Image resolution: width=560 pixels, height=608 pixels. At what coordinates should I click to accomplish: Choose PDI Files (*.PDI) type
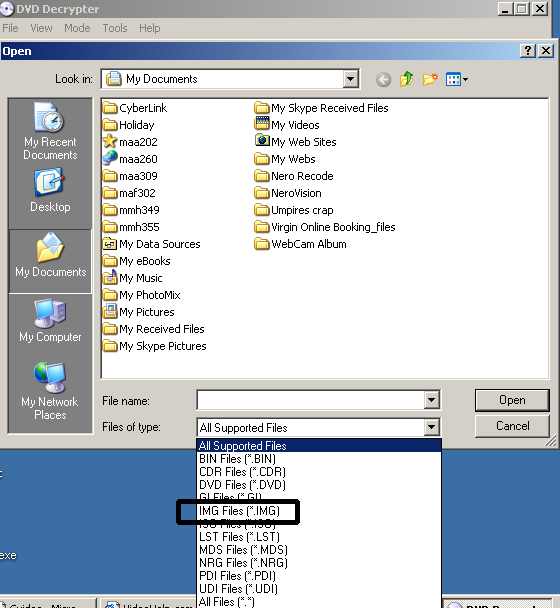point(319,576)
